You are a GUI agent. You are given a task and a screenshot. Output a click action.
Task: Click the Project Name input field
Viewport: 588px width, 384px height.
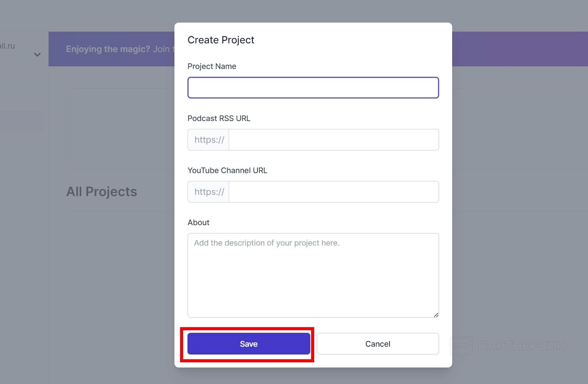point(313,88)
